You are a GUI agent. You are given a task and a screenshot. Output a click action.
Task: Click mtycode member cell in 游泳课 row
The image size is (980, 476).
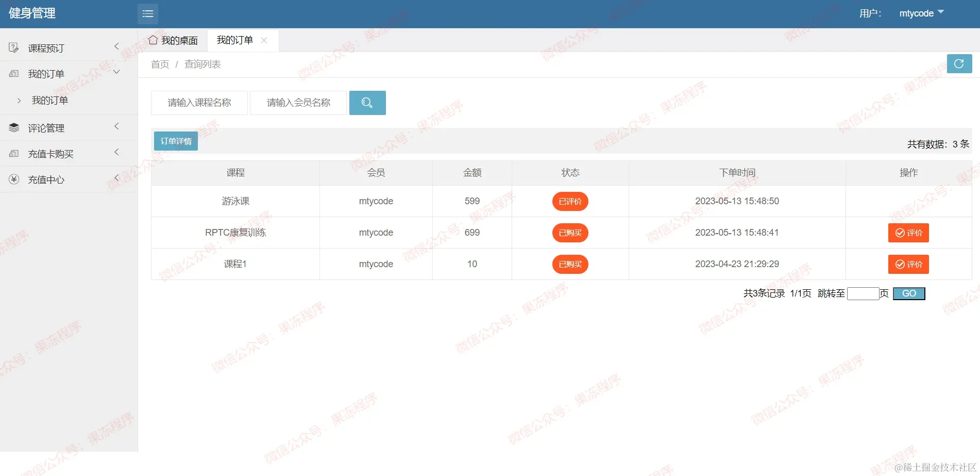click(376, 201)
